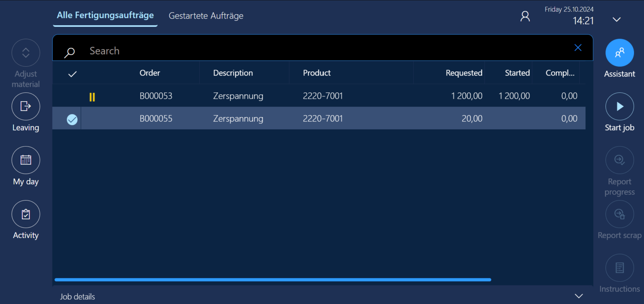Open Report progress
The image size is (644, 304).
(620, 160)
